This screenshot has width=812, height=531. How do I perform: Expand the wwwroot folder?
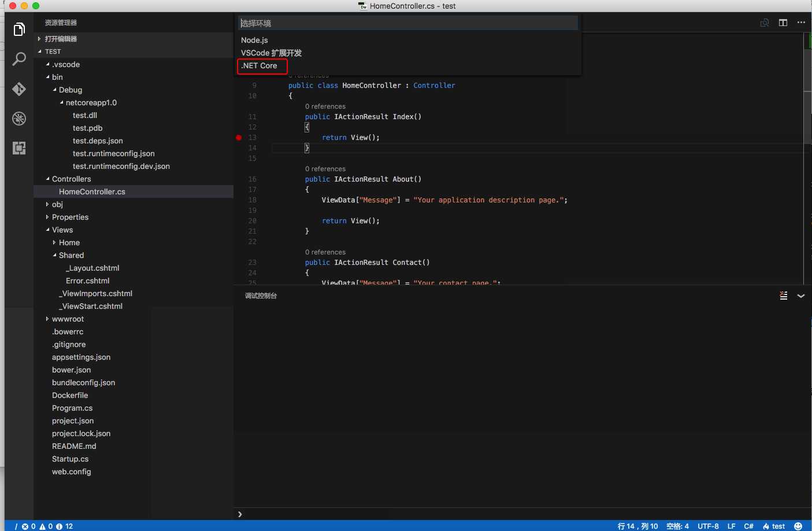[68, 319]
